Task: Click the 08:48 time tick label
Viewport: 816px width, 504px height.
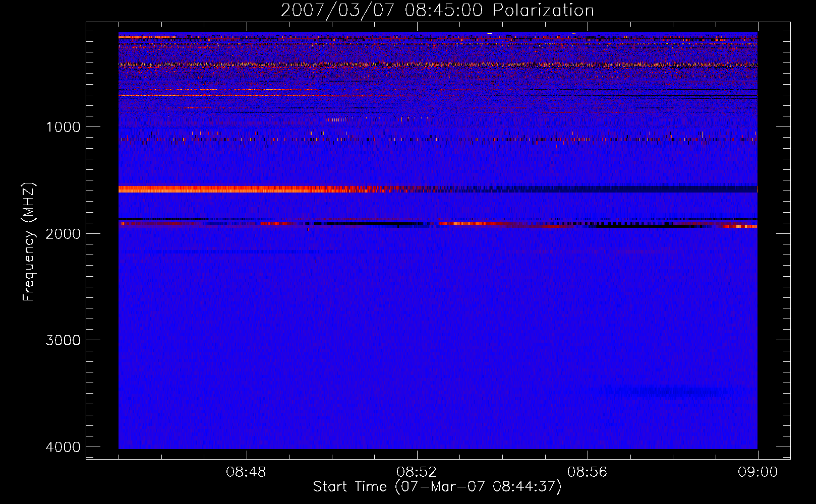Action: 246,472
